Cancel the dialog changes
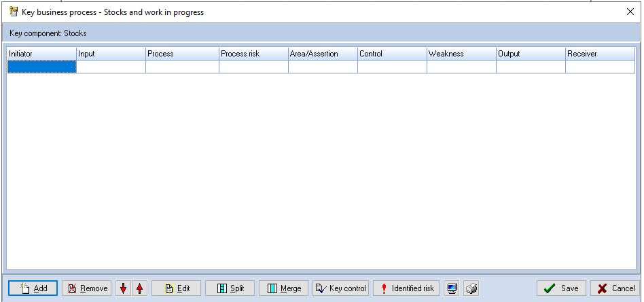 615,288
